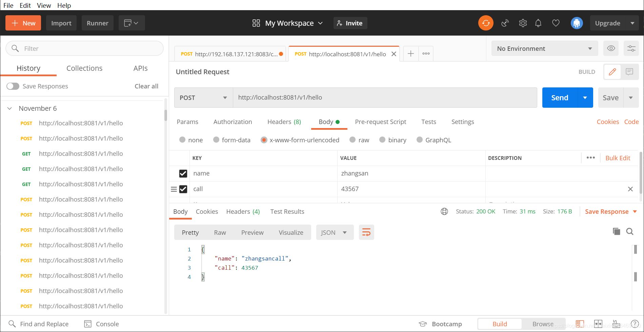Click the Filter search field in sidebar
The image size is (644, 332).
tap(85, 48)
